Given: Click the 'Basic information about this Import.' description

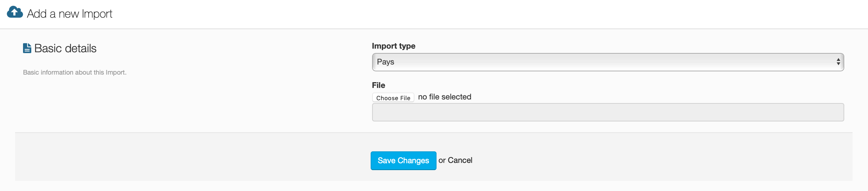Looking at the screenshot, I should [x=74, y=72].
